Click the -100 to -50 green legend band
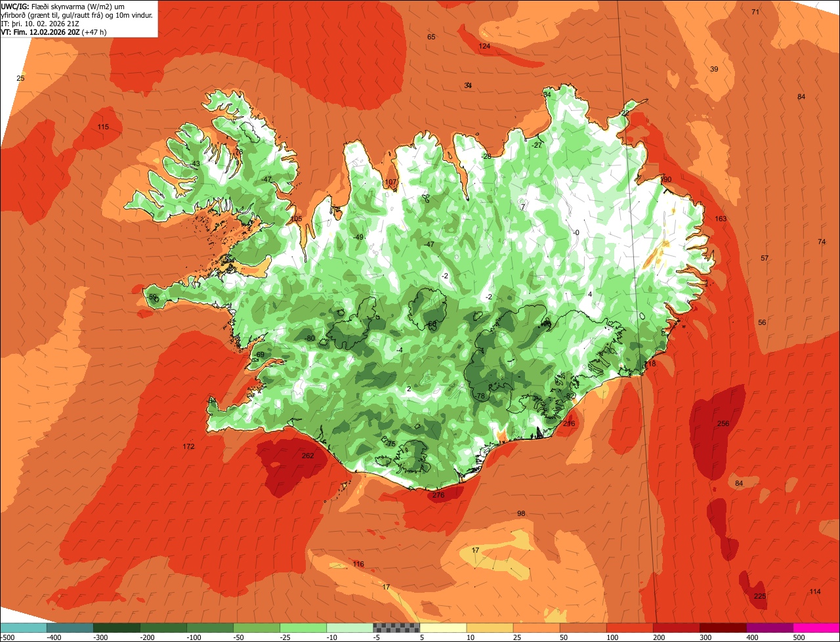Image resolution: width=840 pixels, height=642 pixels. [210, 628]
